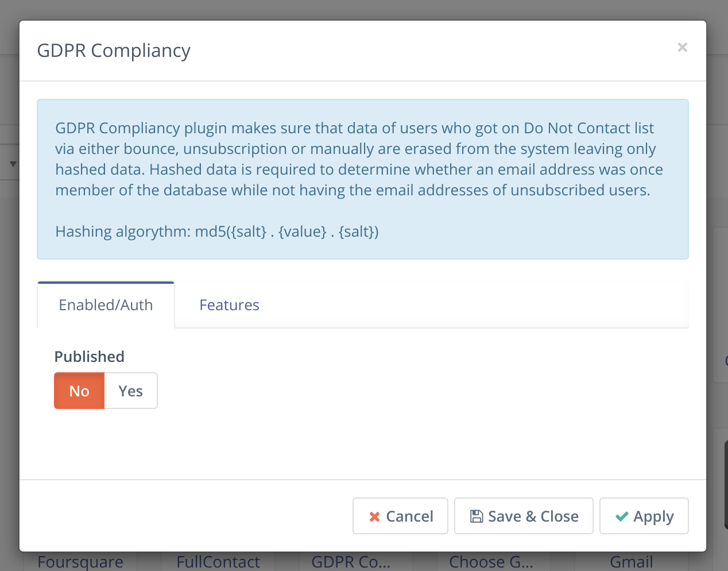This screenshot has height=571, width=728.
Task: Close the GDPR Compliancy dialog with X
Action: [682, 47]
